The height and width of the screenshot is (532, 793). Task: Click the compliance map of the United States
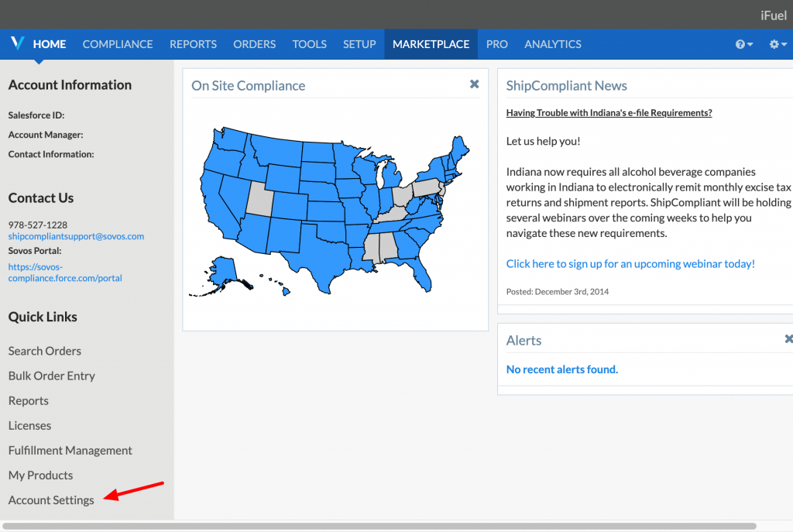point(329,211)
